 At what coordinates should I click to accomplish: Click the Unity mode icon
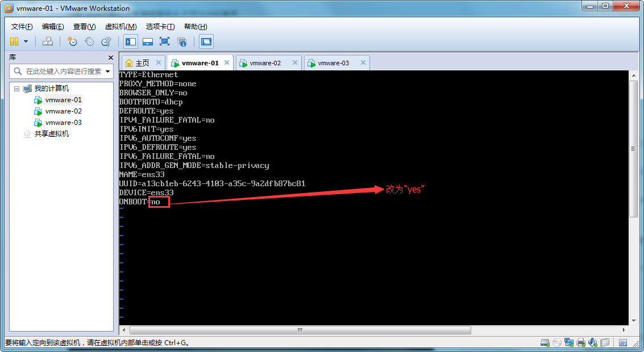[182, 41]
